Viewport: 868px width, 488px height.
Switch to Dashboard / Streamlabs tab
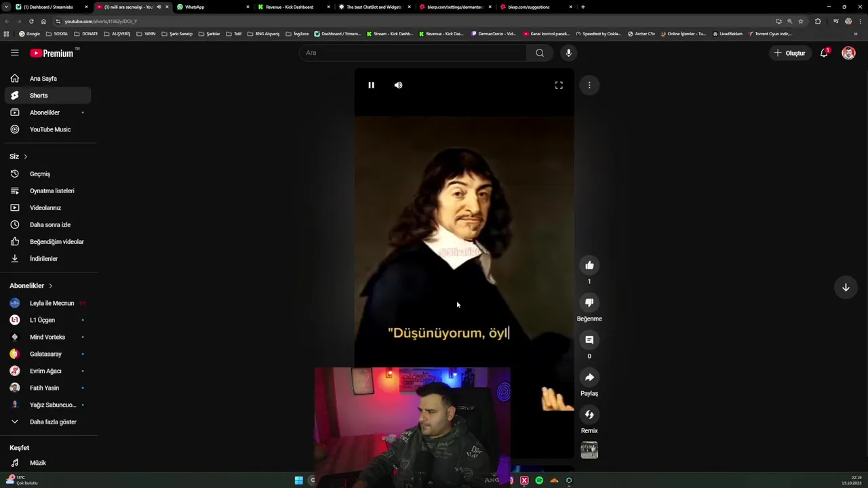point(52,7)
